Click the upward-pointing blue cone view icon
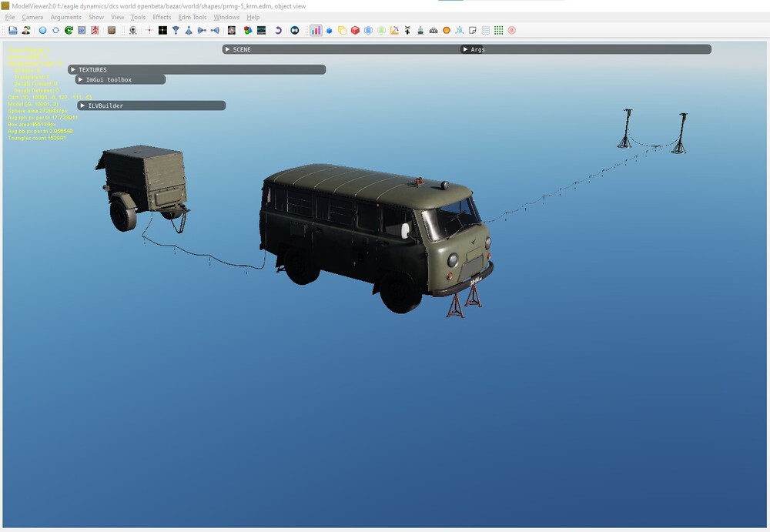The height and width of the screenshot is (532, 770). point(189,31)
